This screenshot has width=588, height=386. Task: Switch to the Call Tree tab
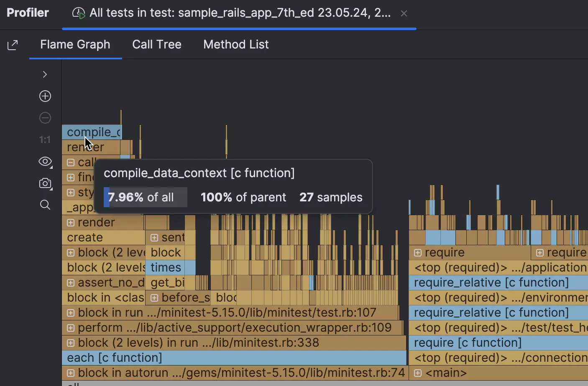pyautogui.click(x=157, y=44)
